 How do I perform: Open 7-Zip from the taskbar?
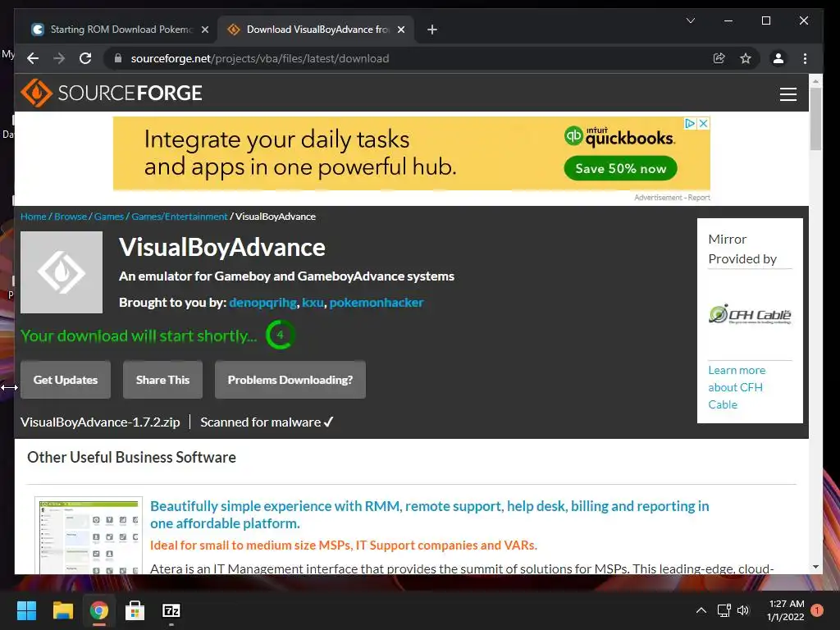coord(171,610)
